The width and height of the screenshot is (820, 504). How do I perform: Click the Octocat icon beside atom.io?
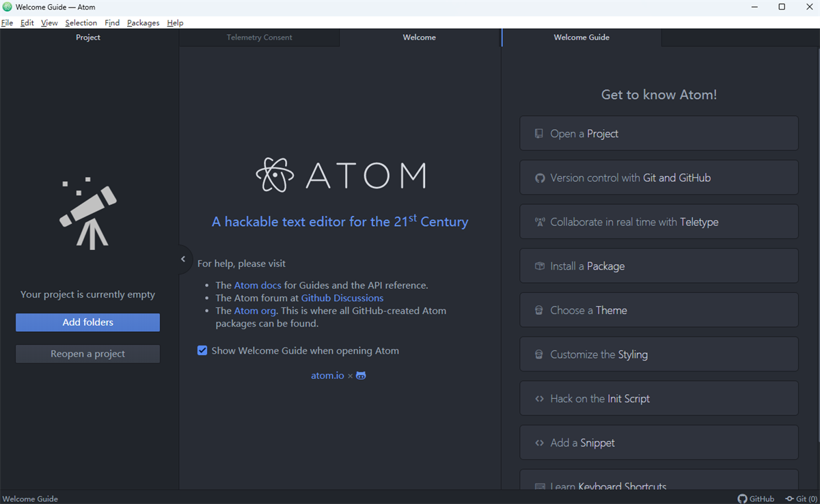[x=361, y=375]
